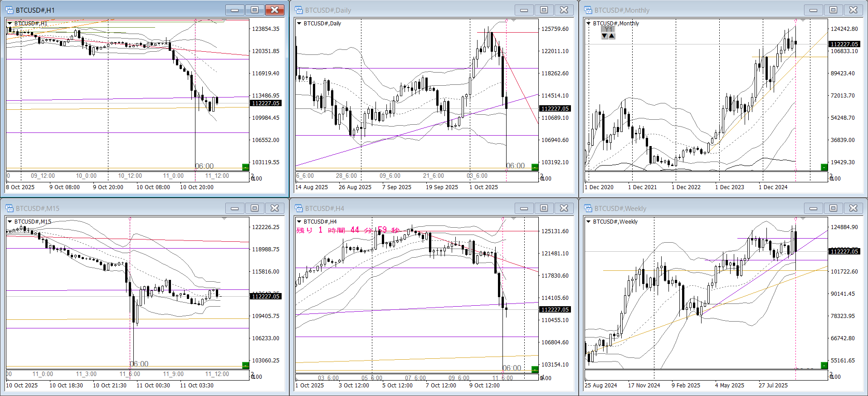
Task: Click the green square in the Daily chart corner
Action: [x=535, y=167]
